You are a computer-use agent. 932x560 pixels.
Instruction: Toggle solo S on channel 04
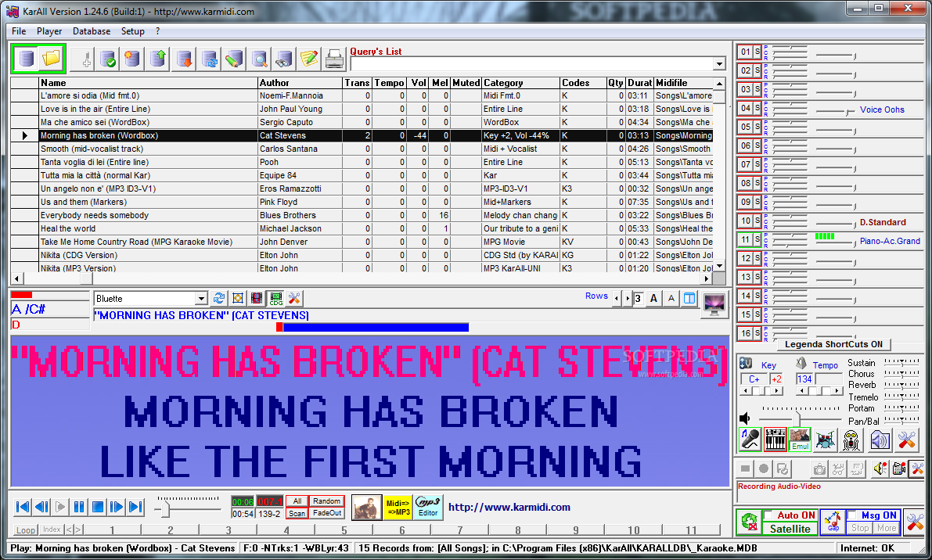[x=757, y=108]
